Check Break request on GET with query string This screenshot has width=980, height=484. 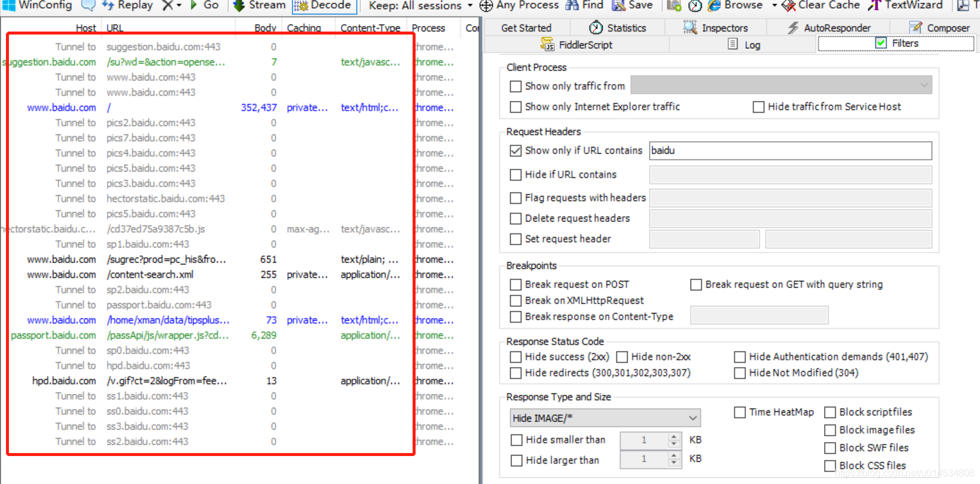click(x=696, y=285)
